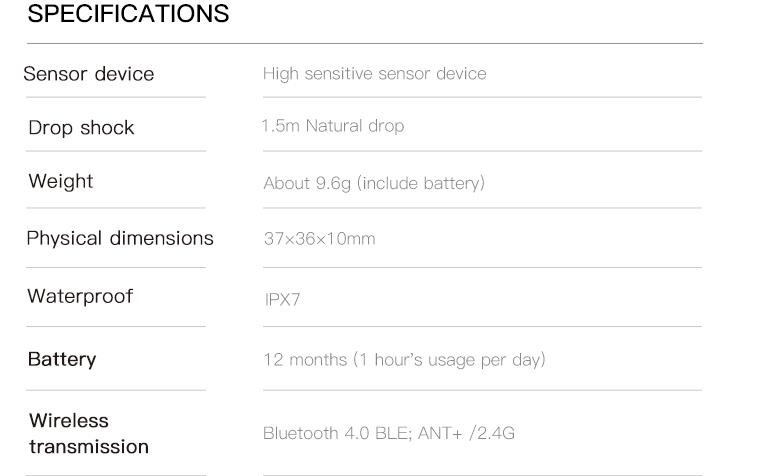Select the Sensor device label
This screenshot has height=476, width=771.
pos(89,74)
